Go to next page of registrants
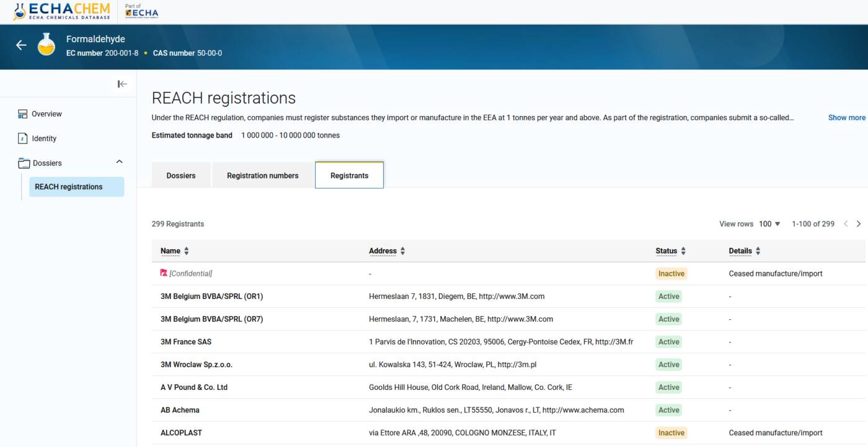Image resolution: width=868 pixels, height=447 pixels. pos(859,224)
